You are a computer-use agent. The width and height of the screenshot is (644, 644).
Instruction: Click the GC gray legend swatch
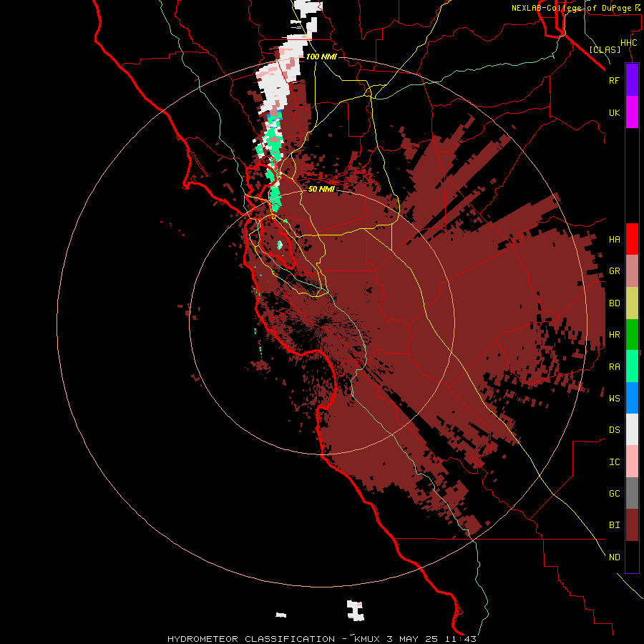632,493
